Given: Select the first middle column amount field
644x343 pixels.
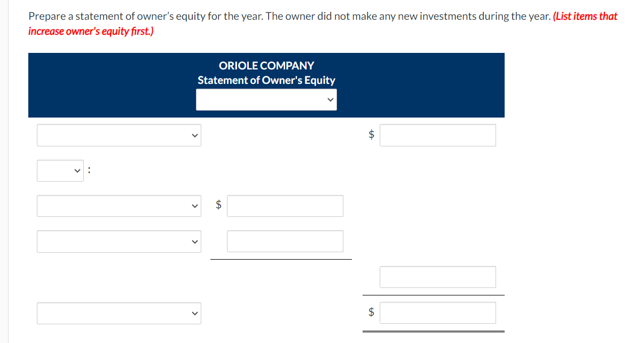Looking at the screenshot, I should pyautogui.click(x=285, y=206).
